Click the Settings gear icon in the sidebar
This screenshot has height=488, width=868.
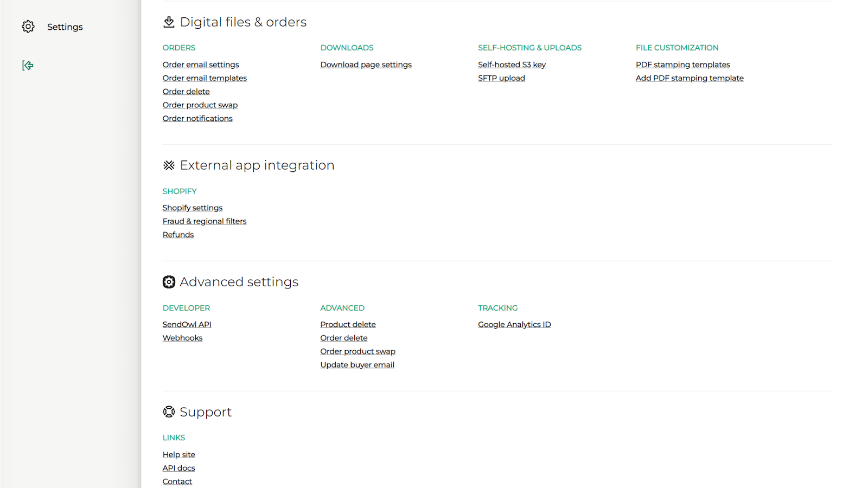(x=28, y=26)
